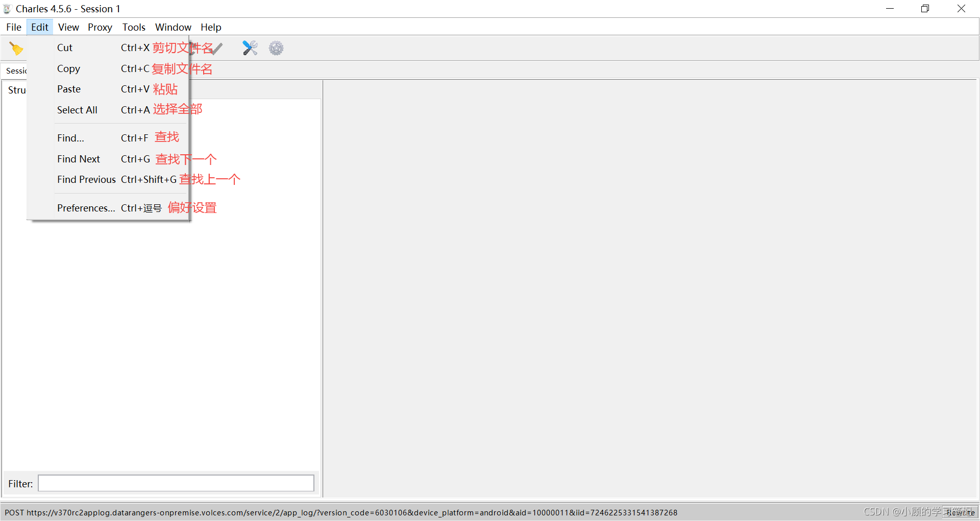This screenshot has height=521, width=980.
Task: Minimize the Charles window
Action: pyautogui.click(x=890, y=9)
